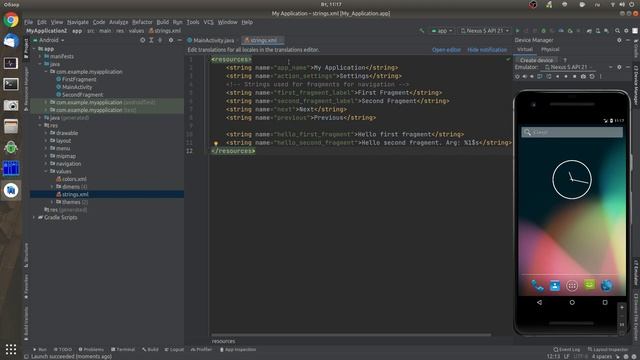Click the lightbulb quick-fix icon on line 11
Viewport: 640px width, 360px height.
[216, 143]
